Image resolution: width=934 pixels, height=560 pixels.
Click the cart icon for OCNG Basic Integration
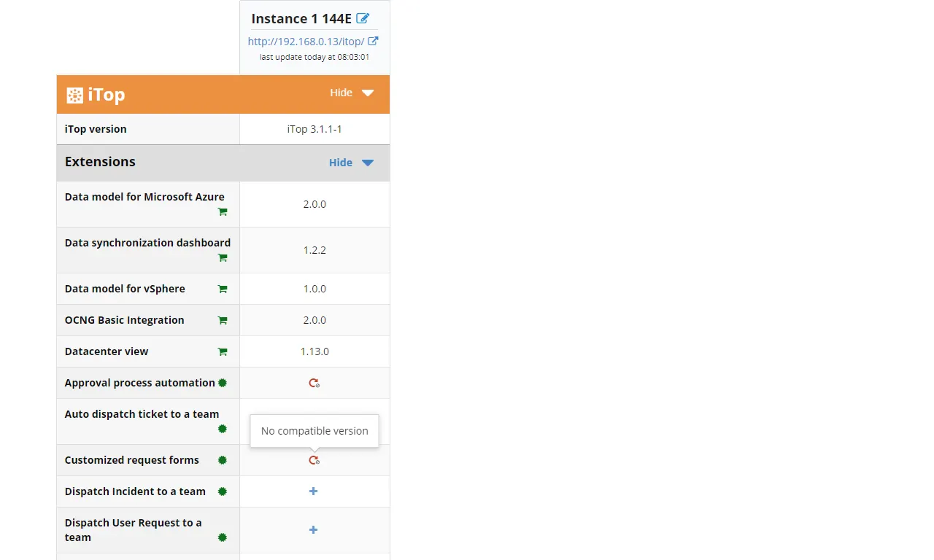click(223, 320)
